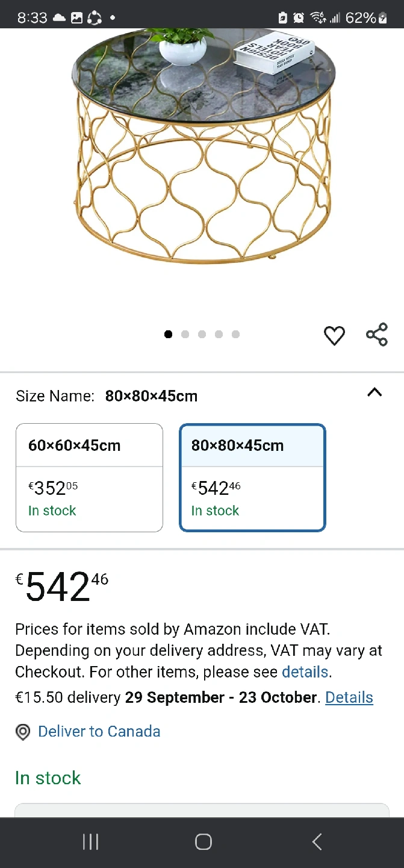The height and width of the screenshot is (868, 404).
Task: Select the 60×60×45cm size option
Action: click(x=89, y=477)
